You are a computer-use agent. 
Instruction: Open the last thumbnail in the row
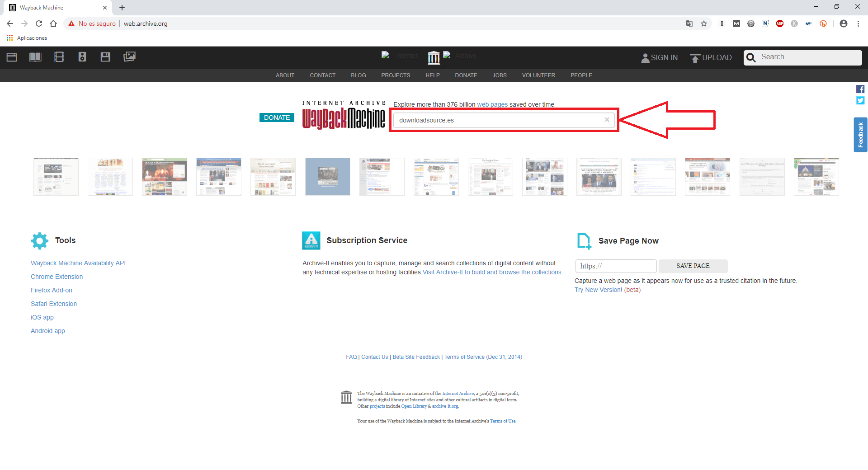tap(816, 177)
